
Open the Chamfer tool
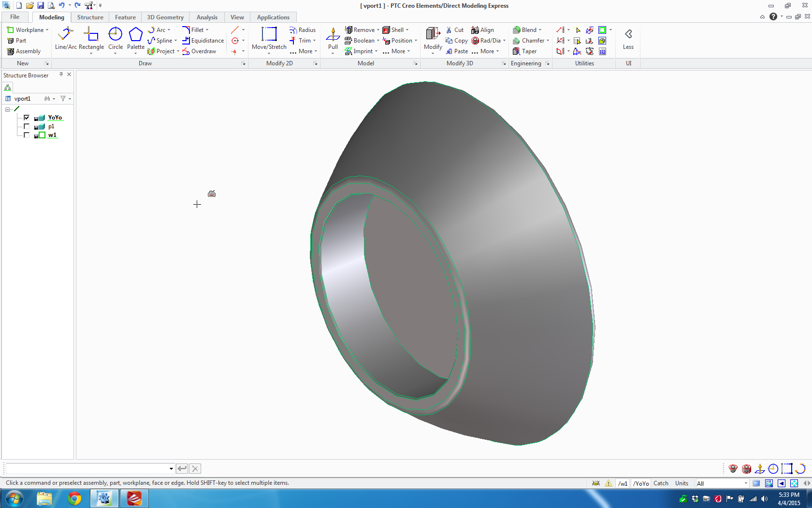tap(531, 41)
